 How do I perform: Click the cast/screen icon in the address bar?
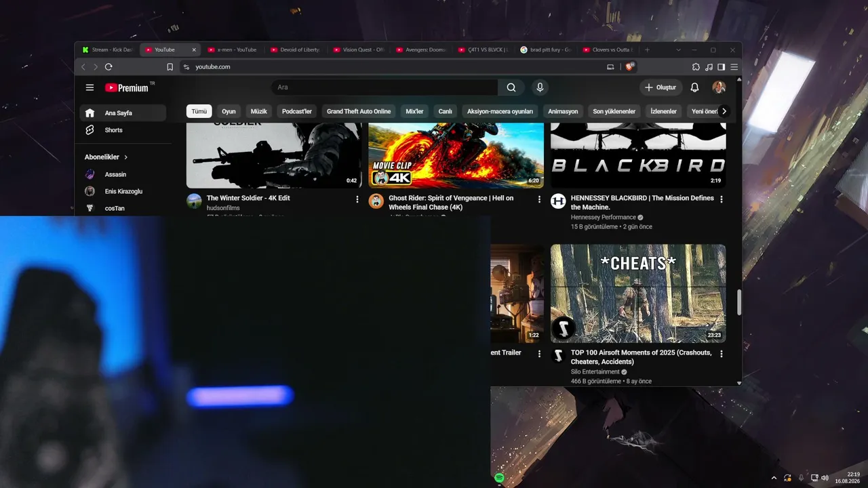(x=610, y=67)
